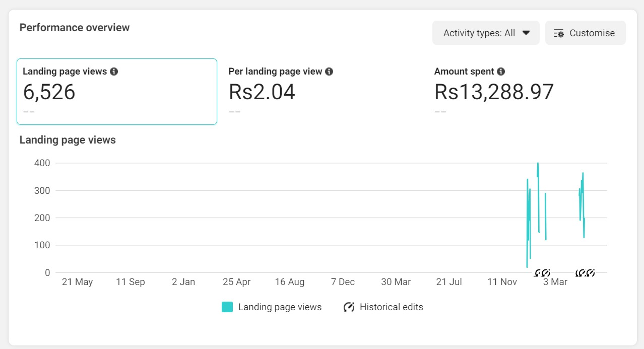Click info icon beside Landing page views
Viewport: 644px width, 349px height.
[x=114, y=72]
